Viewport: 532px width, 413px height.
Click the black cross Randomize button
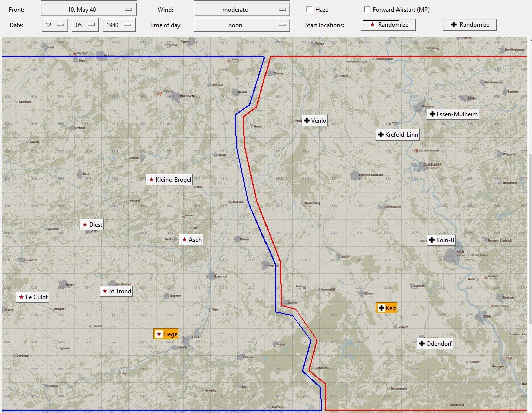pyautogui.click(x=470, y=25)
